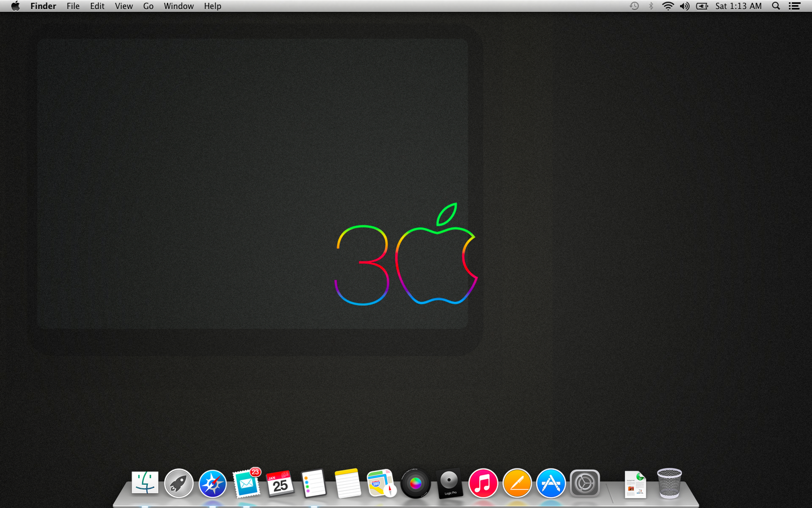This screenshot has width=812, height=508.
Task: Click Time Machine status icon
Action: coord(634,6)
